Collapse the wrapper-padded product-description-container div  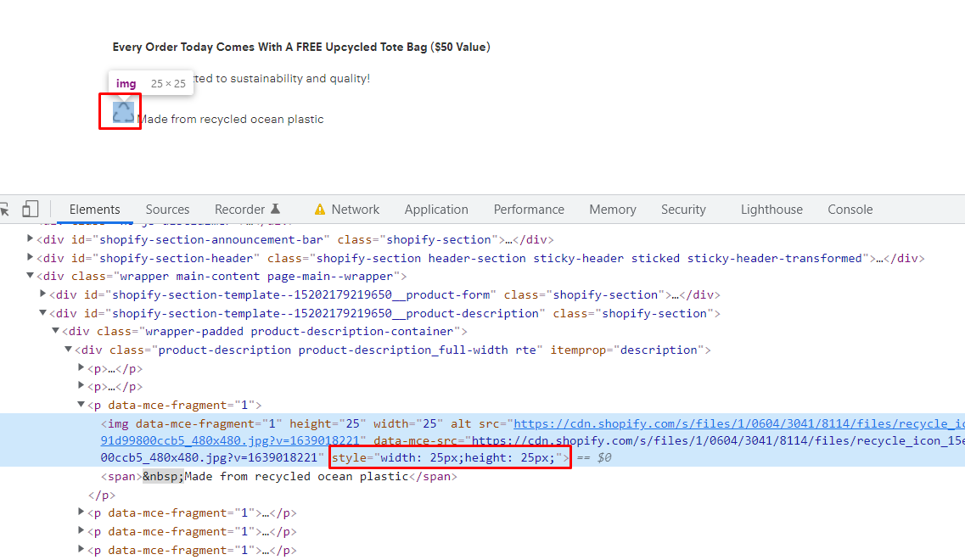56,332
